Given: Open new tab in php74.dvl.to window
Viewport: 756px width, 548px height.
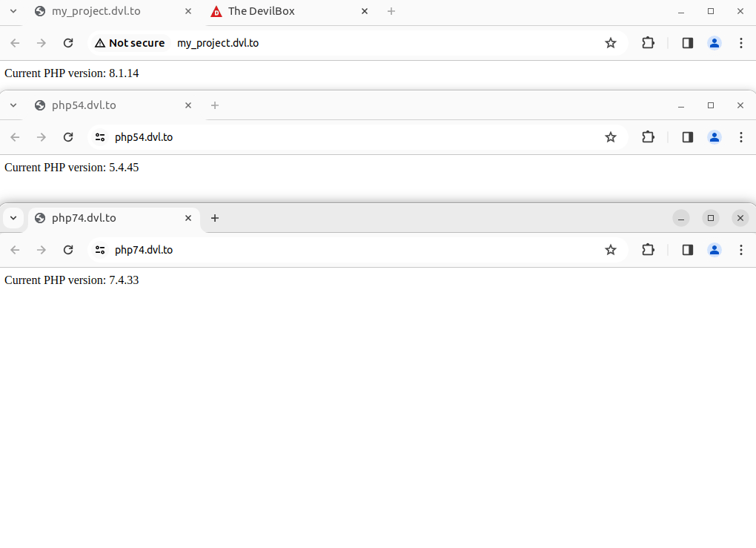Looking at the screenshot, I should tap(215, 218).
